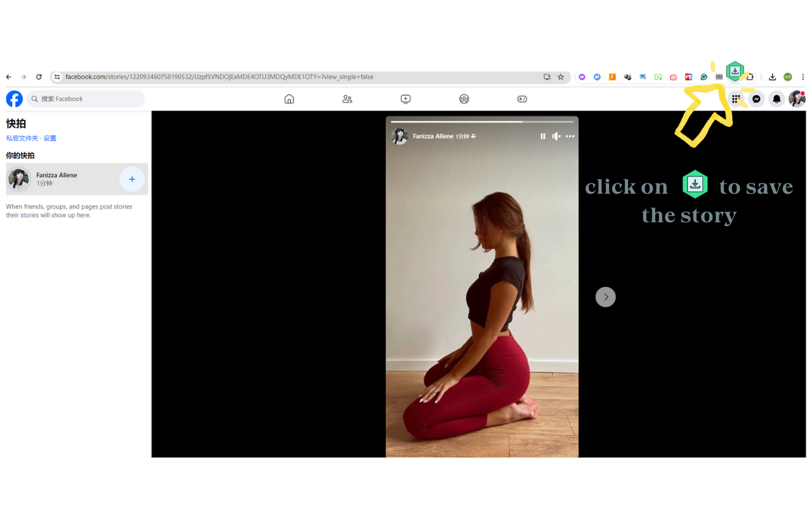Open the purple video recorder extension
Screen dimensions: 812x508
tap(582, 77)
